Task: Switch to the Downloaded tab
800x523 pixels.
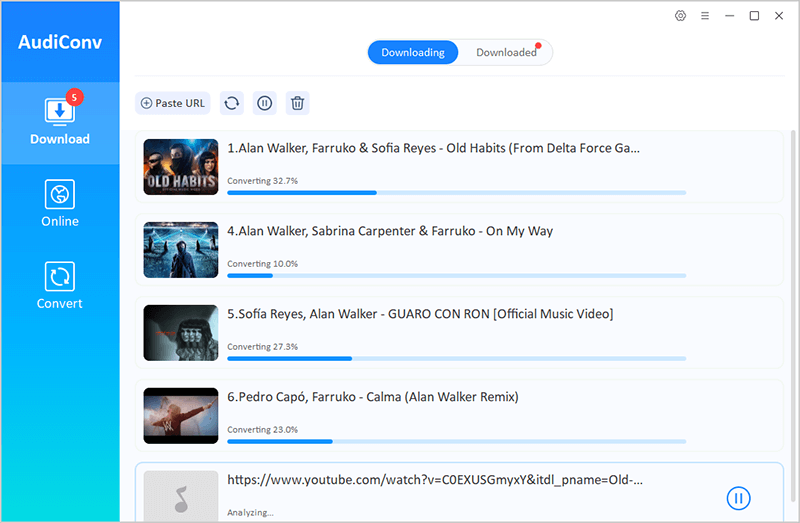Action: tap(506, 53)
